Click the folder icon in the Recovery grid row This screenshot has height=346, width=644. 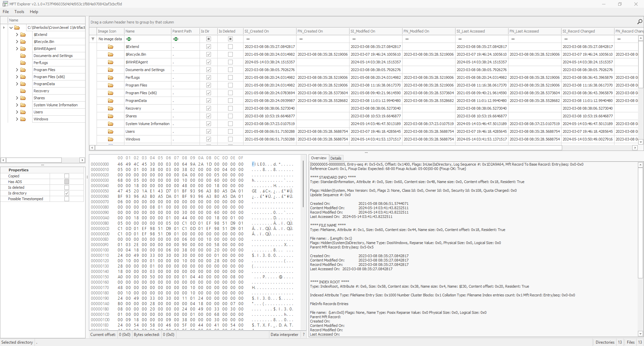110,108
